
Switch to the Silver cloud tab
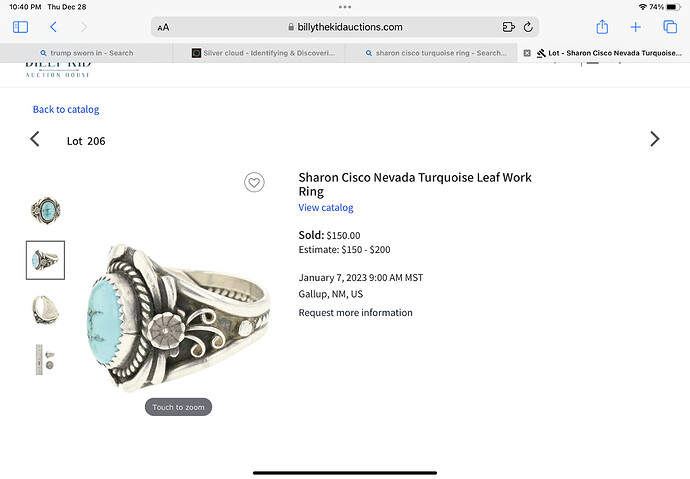(263, 53)
